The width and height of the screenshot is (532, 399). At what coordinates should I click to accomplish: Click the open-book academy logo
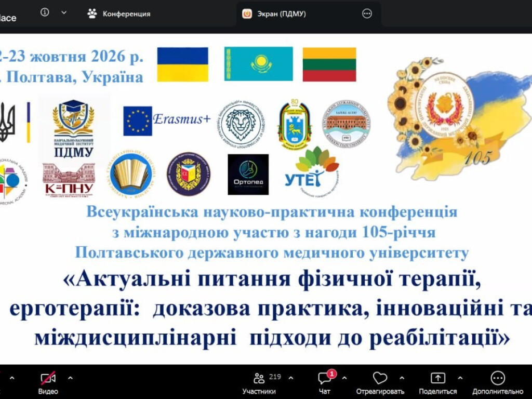pos(132,175)
